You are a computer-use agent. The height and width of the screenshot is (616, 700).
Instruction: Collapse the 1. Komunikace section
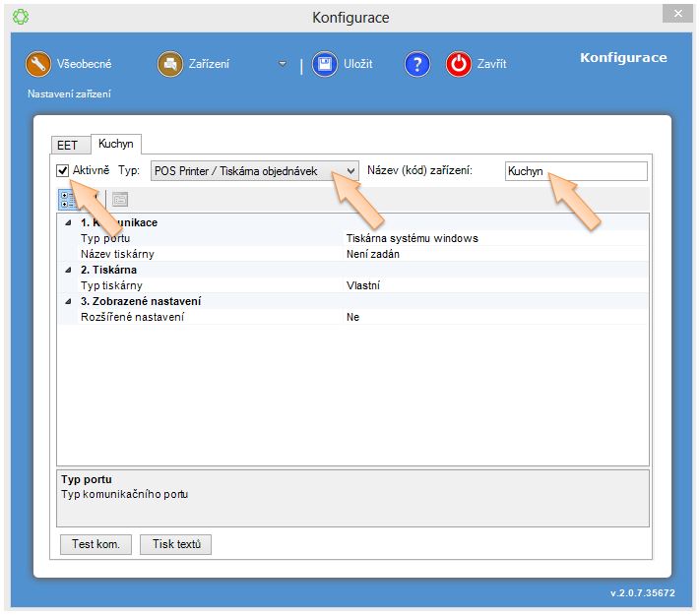pyautogui.click(x=68, y=222)
